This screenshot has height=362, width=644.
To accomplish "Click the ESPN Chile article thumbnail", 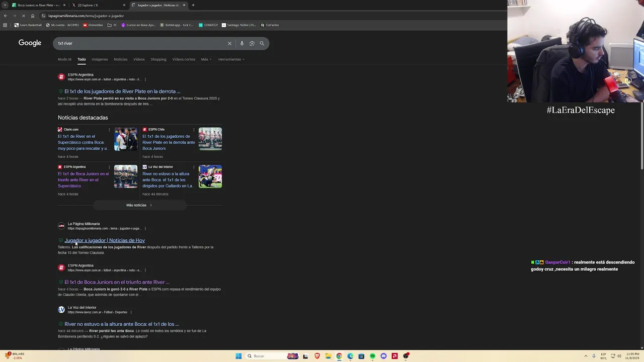I will [x=210, y=139].
